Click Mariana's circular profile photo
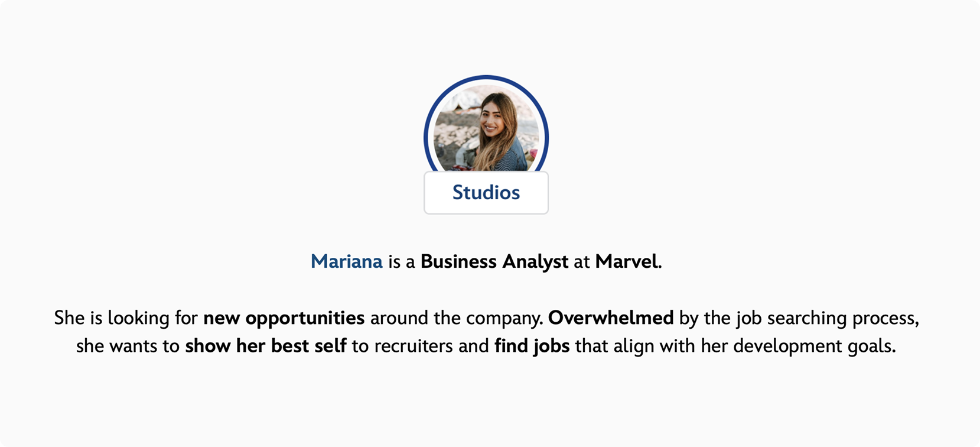The height and width of the screenshot is (447, 980). 486,130
